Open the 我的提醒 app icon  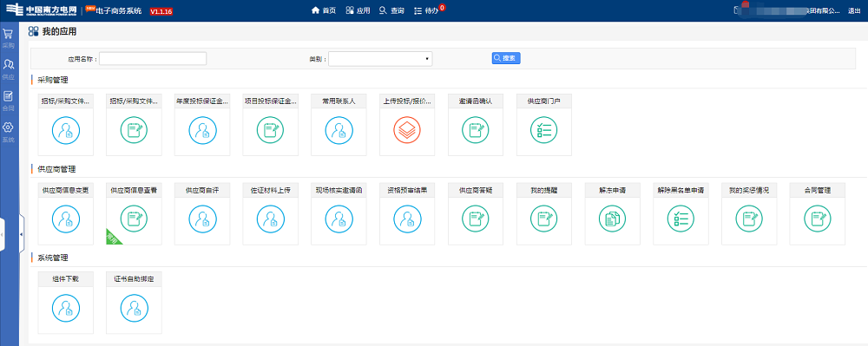tap(544, 219)
